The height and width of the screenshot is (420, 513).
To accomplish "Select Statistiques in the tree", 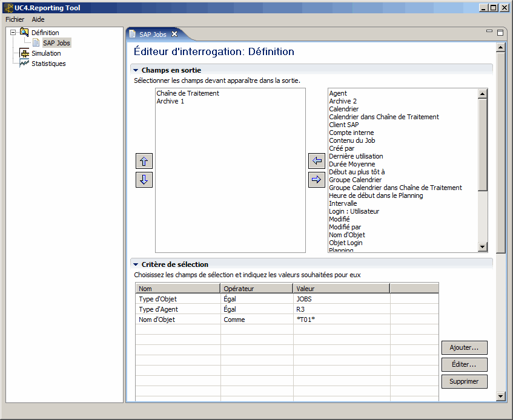I will click(x=48, y=64).
